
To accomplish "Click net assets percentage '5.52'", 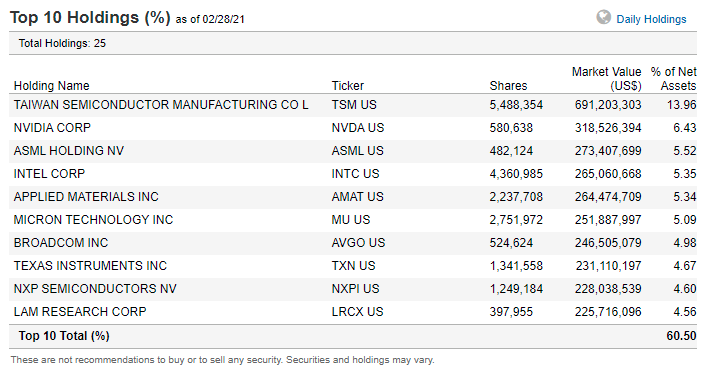I will tap(685, 151).
